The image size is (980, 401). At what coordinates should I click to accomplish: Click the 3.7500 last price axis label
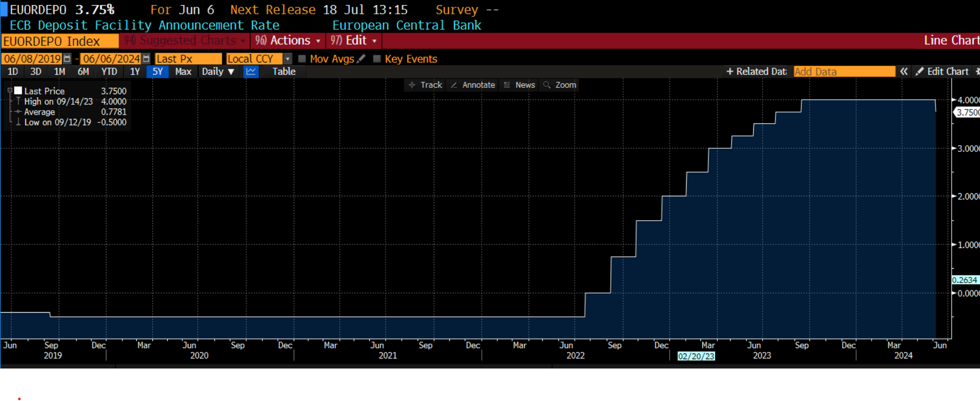967,112
